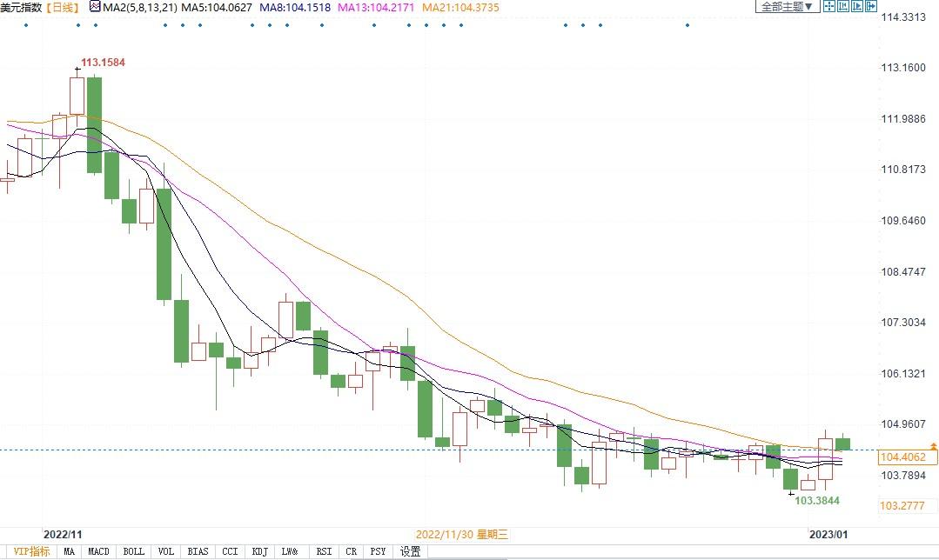Switch to the MACD indicator tab
The image size is (939, 560).
[98, 551]
